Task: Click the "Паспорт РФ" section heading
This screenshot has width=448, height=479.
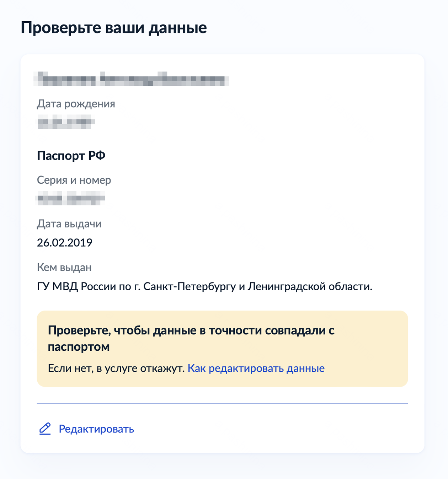Action: [71, 156]
